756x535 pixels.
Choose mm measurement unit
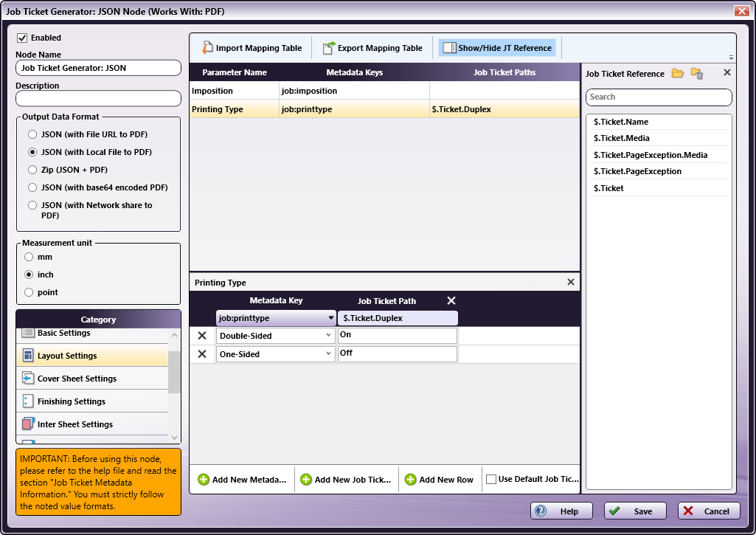[x=29, y=257]
